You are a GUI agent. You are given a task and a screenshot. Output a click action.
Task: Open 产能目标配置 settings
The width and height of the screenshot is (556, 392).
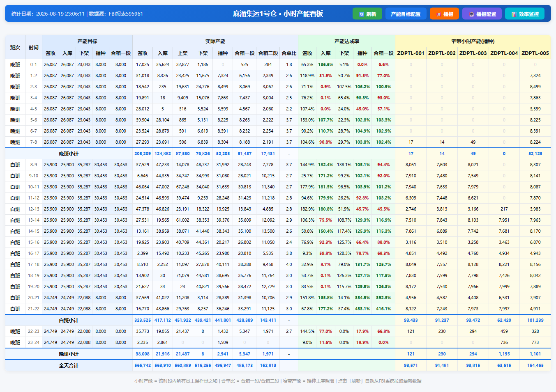tap(406, 14)
